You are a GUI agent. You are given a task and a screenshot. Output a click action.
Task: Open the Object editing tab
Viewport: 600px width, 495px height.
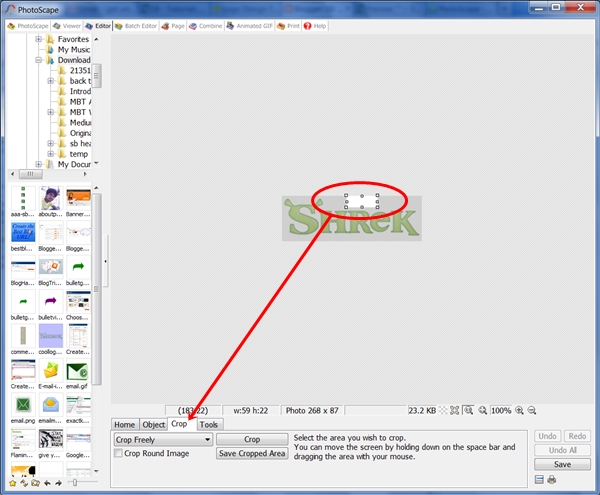point(153,425)
